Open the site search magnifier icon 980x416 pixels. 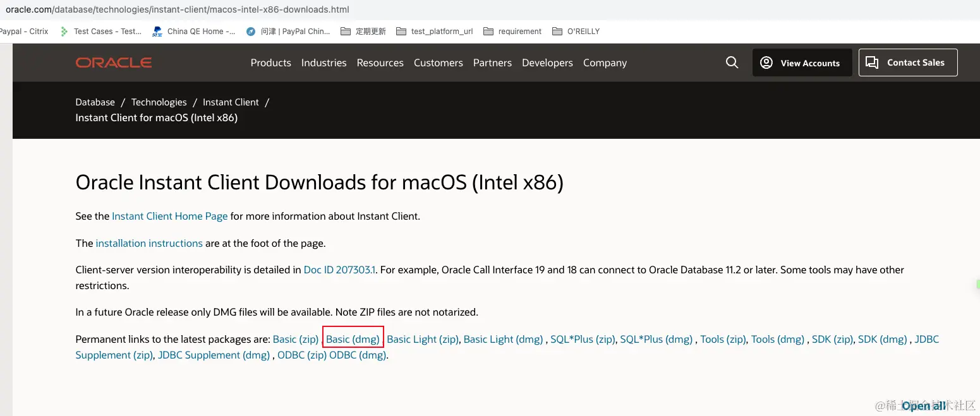coord(732,62)
